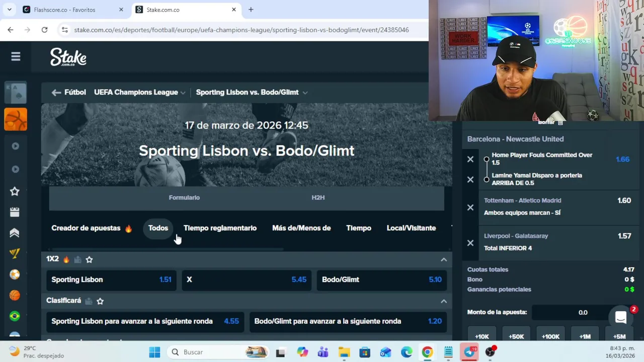This screenshot has width=644, height=362.
Task: Favorite the 1X2 market star
Action: (x=89, y=259)
